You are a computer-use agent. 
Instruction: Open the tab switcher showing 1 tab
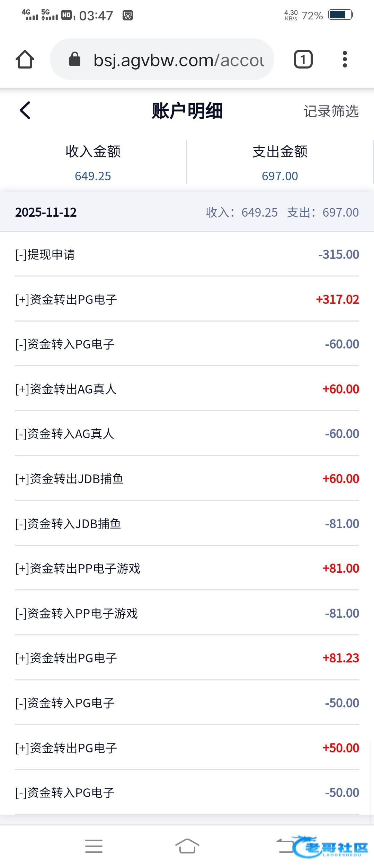click(303, 60)
